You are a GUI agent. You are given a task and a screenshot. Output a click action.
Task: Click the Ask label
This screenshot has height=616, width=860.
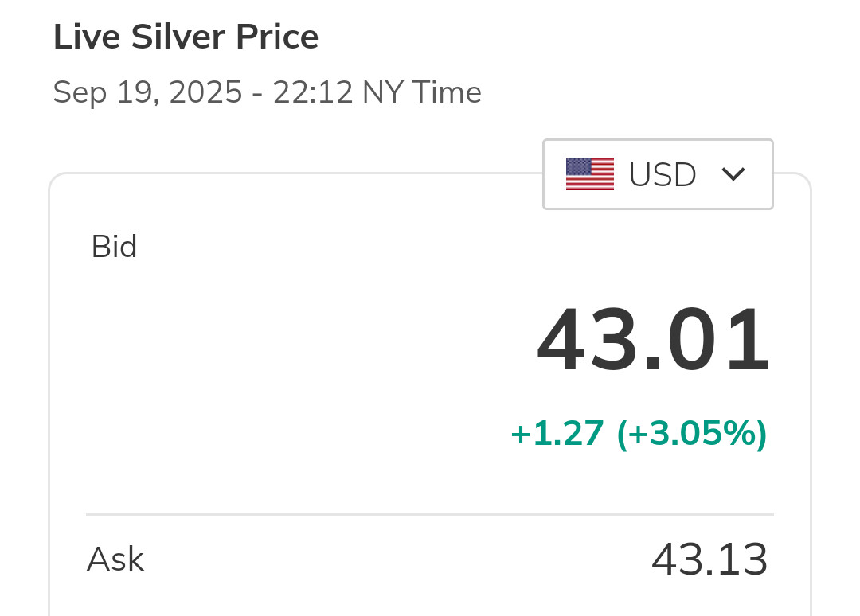(115, 559)
